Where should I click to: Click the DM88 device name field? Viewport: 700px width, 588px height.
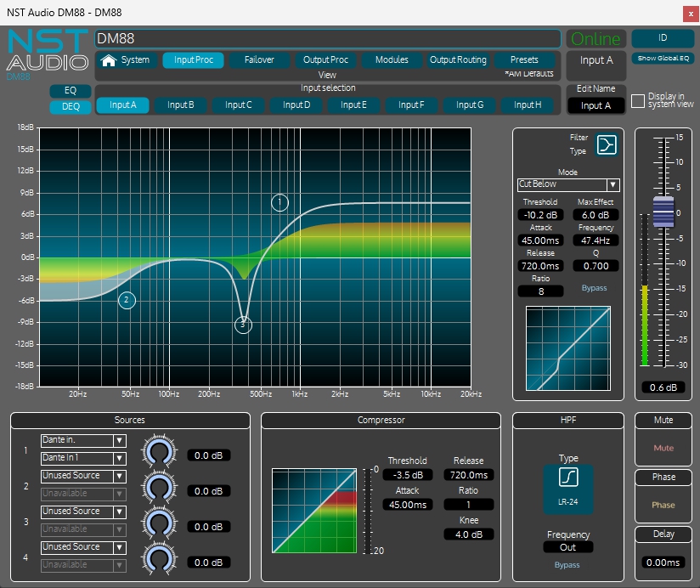(x=328, y=39)
